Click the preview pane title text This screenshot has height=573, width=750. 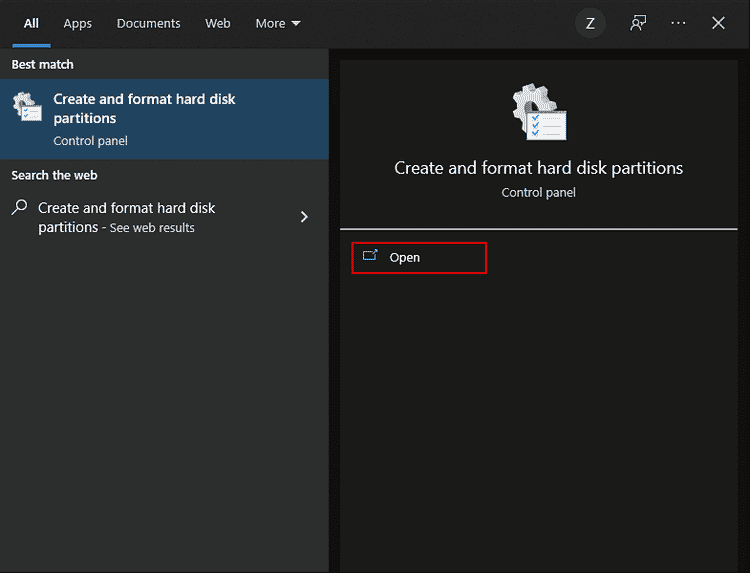pos(538,168)
